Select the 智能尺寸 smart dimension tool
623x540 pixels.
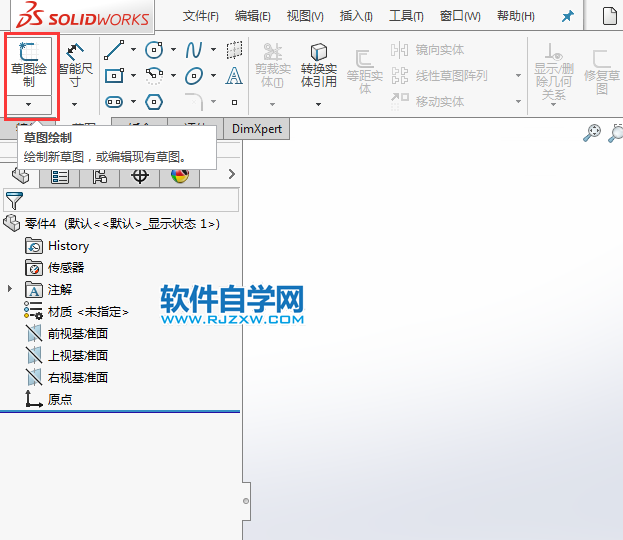pos(75,66)
